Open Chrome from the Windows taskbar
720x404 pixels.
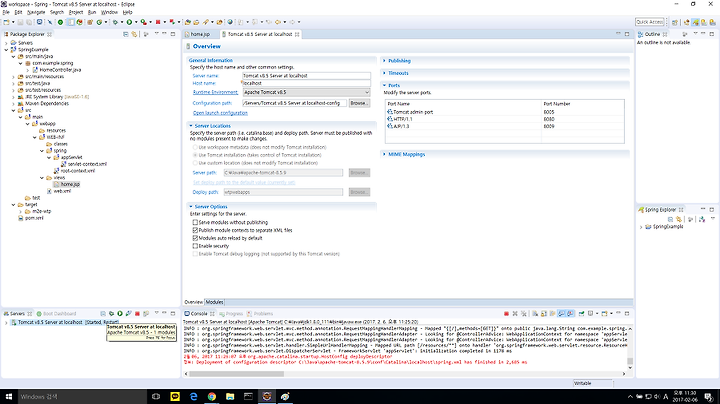pyautogui.click(x=212, y=396)
